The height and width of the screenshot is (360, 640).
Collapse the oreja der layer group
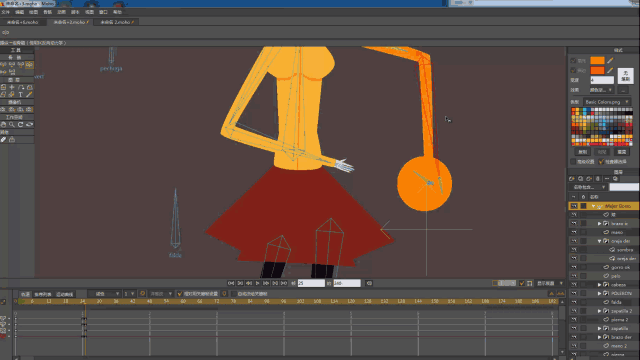click(x=599, y=241)
